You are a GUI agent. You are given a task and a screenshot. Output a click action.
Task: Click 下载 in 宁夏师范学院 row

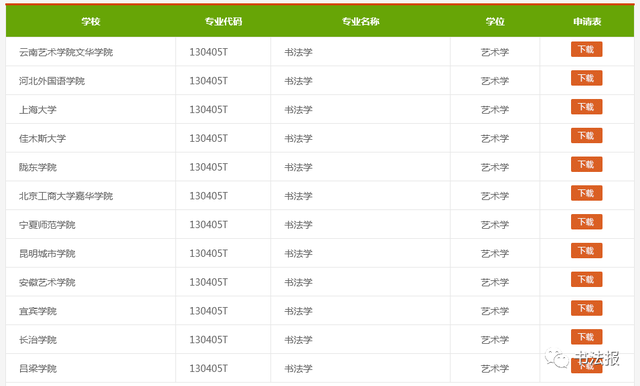pyautogui.click(x=586, y=222)
